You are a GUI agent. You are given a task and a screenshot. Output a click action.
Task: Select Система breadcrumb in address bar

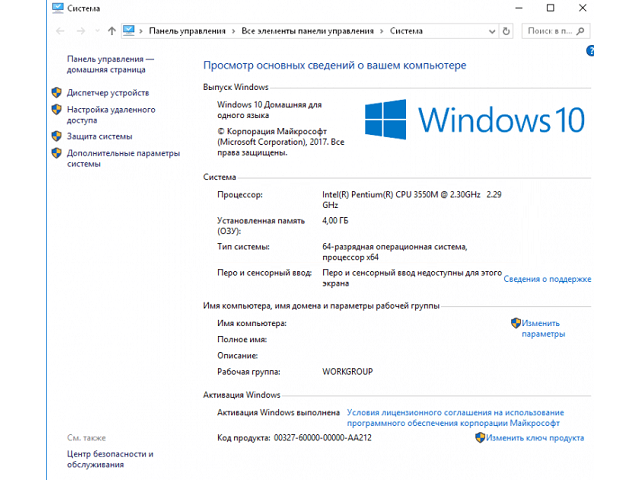(x=406, y=31)
